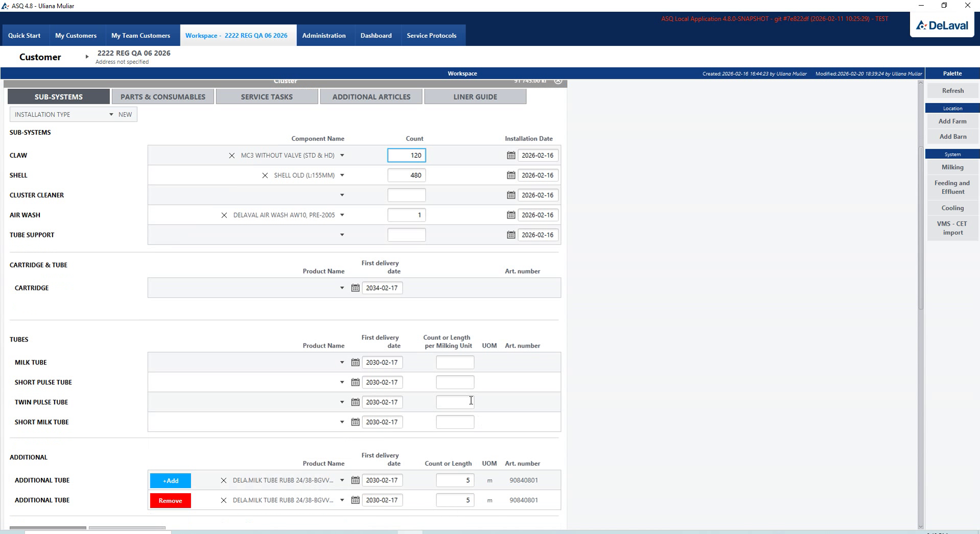Screen dimensions: 980x534
Task: Remove the second additional tube
Action: (x=171, y=500)
